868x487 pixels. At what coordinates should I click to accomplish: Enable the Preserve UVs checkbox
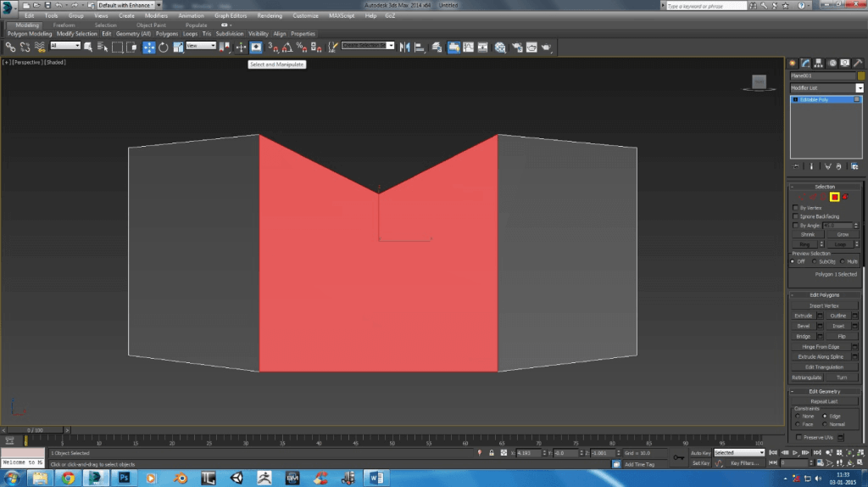[x=798, y=438]
